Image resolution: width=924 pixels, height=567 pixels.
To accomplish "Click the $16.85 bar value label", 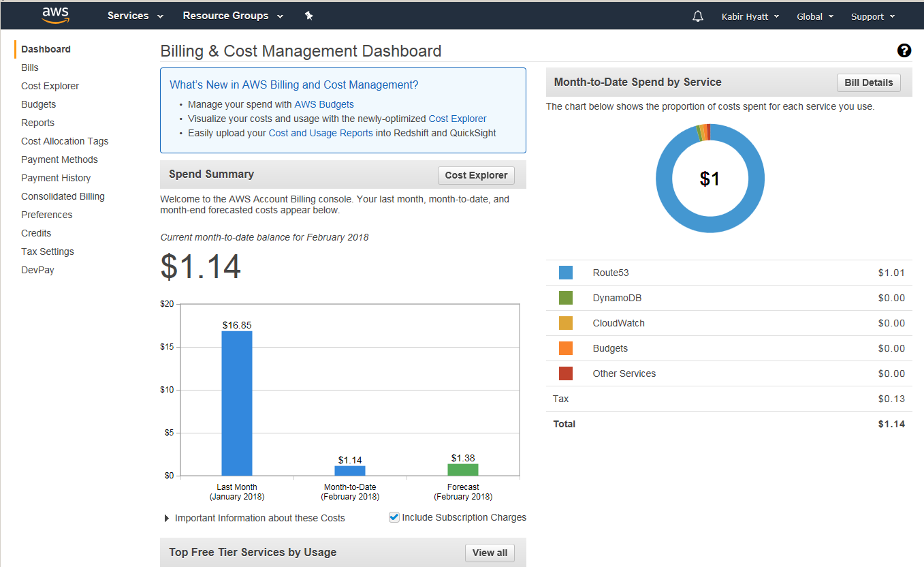I will pyautogui.click(x=237, y=325).
